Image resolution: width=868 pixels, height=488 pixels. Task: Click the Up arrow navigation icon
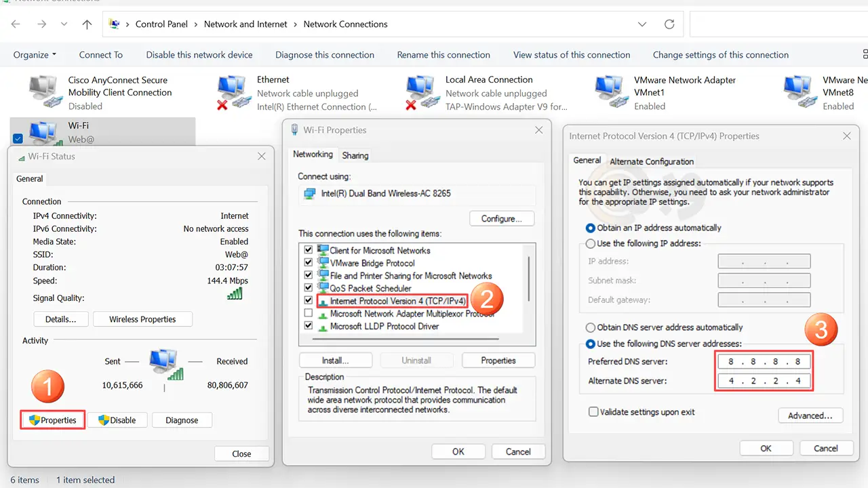[87, 24]
